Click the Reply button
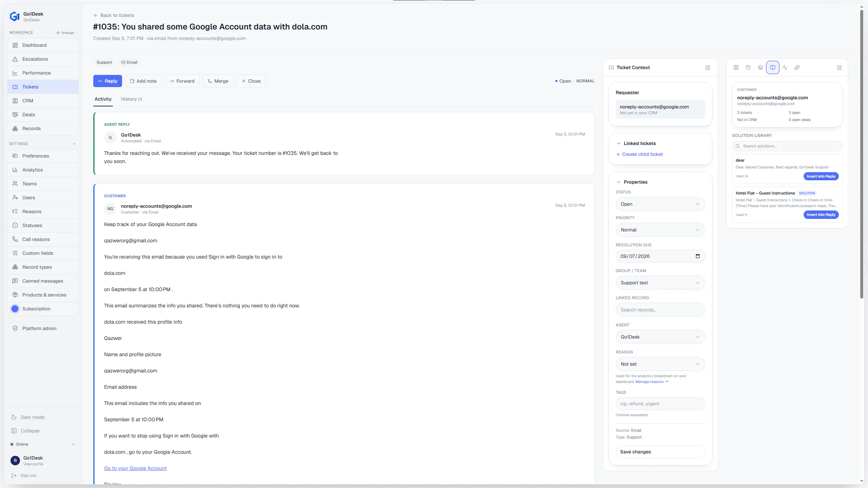The width and height of the screenshot is (868, 488). [x=107, y=81]
